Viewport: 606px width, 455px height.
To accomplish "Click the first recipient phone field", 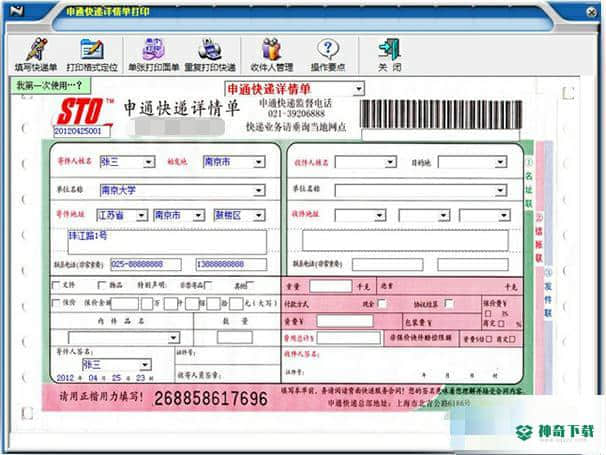I will [x=388, y=264].
